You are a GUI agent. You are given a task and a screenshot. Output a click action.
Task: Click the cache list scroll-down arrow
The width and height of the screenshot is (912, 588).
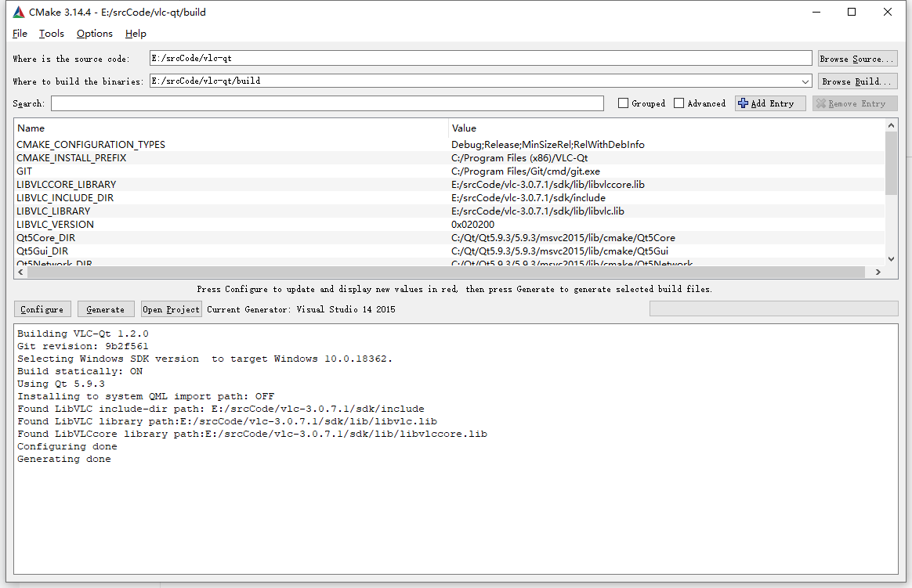click(x=891, y=259)
